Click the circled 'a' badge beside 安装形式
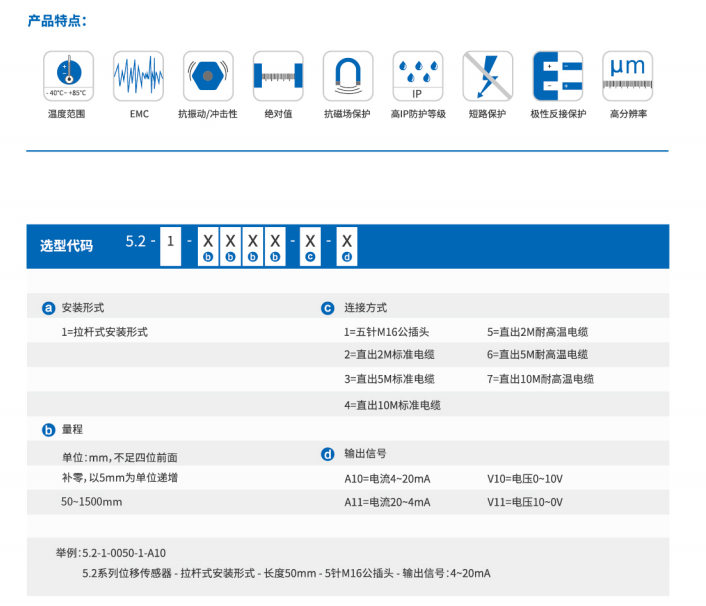Screen dimensions: 706x606 48,308
